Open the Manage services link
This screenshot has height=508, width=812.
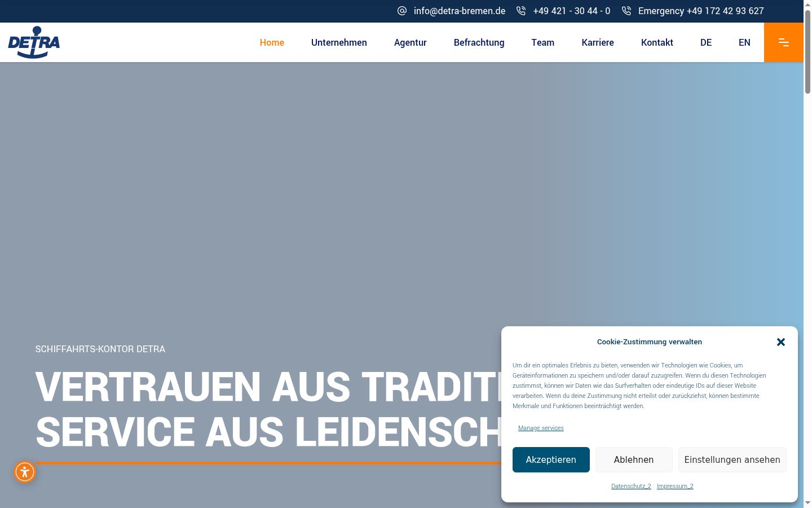tap(541, 428)
